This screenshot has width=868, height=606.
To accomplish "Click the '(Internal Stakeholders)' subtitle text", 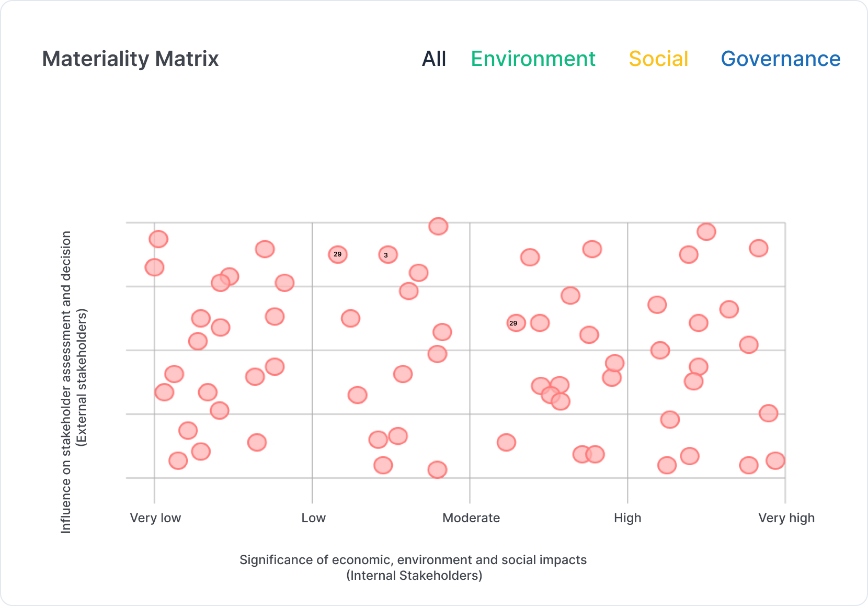I will [414, 576].
